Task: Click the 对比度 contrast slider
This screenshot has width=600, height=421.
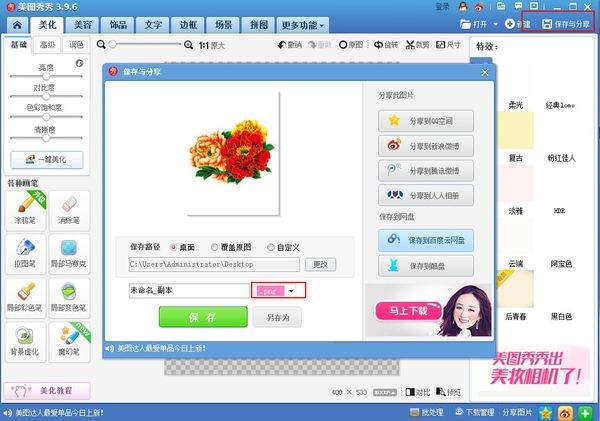Action: pos(46,96)
